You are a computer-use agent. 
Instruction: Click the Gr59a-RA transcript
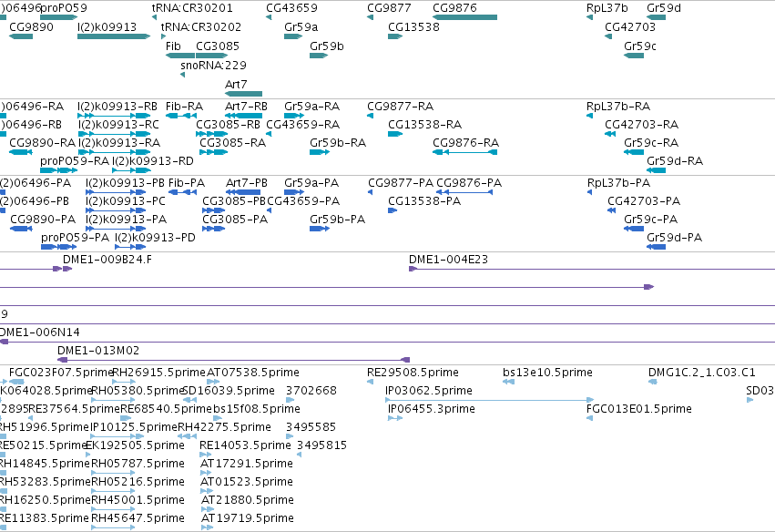(x=294, y=116)
